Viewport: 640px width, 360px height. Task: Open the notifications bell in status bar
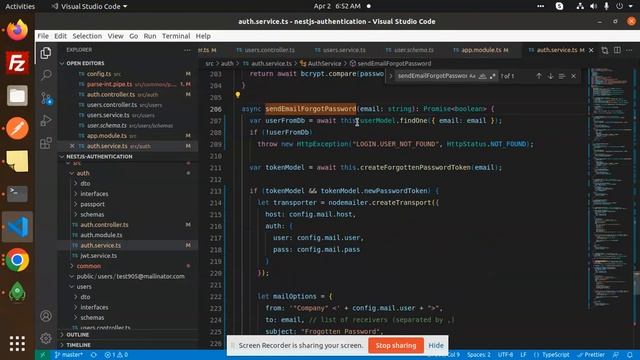pyautogui.click(x=630, y=355)
